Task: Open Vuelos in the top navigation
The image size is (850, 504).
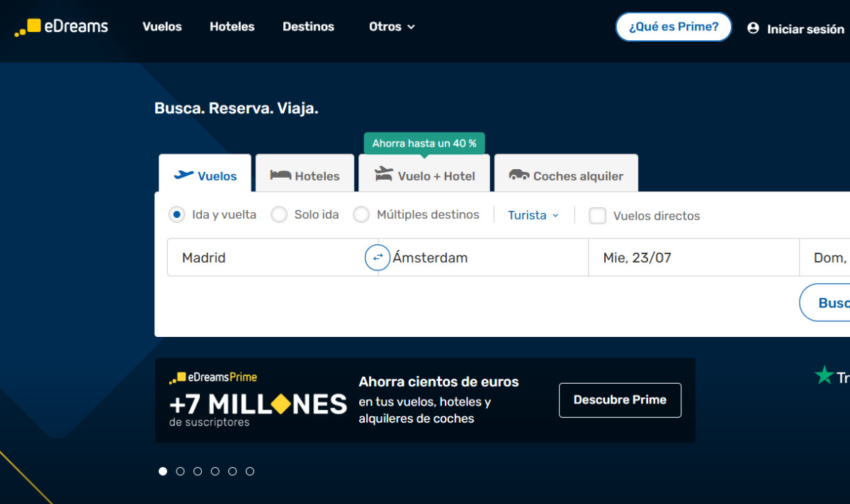Action: click(162, 27)
